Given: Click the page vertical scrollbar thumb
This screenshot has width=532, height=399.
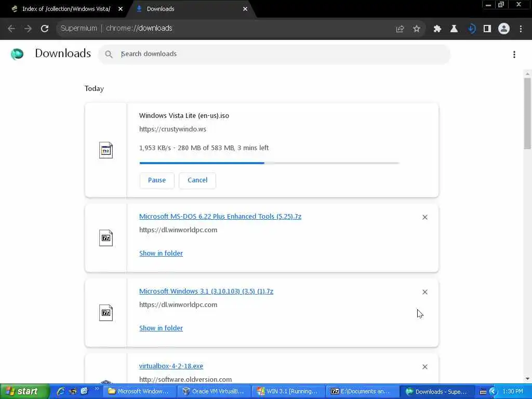Looking at the screenshot, I should 527,113.
